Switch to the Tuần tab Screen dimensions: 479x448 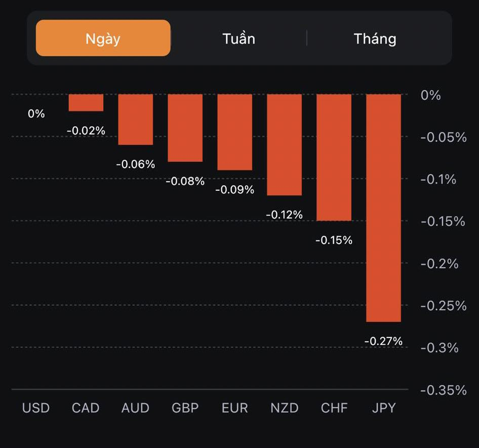238,38
